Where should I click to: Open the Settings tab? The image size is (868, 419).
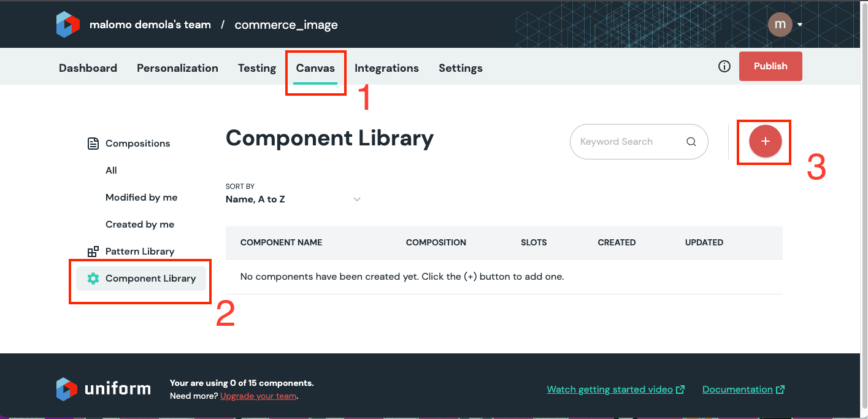pyautogui.click(x=461, y=68)
